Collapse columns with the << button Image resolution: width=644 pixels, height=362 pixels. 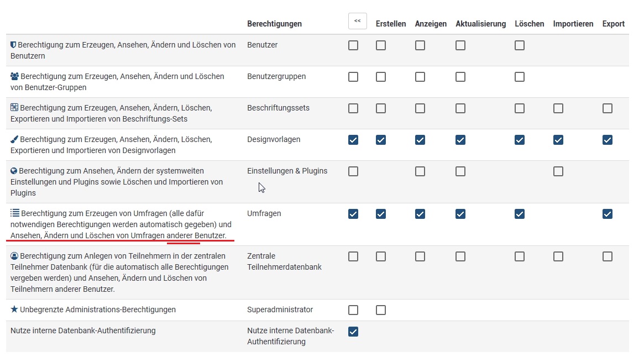tap(358, 21)
